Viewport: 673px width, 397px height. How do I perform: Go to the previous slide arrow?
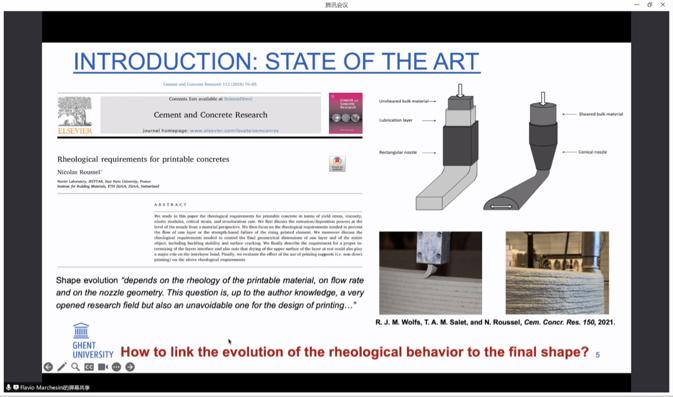click(48, 367)
